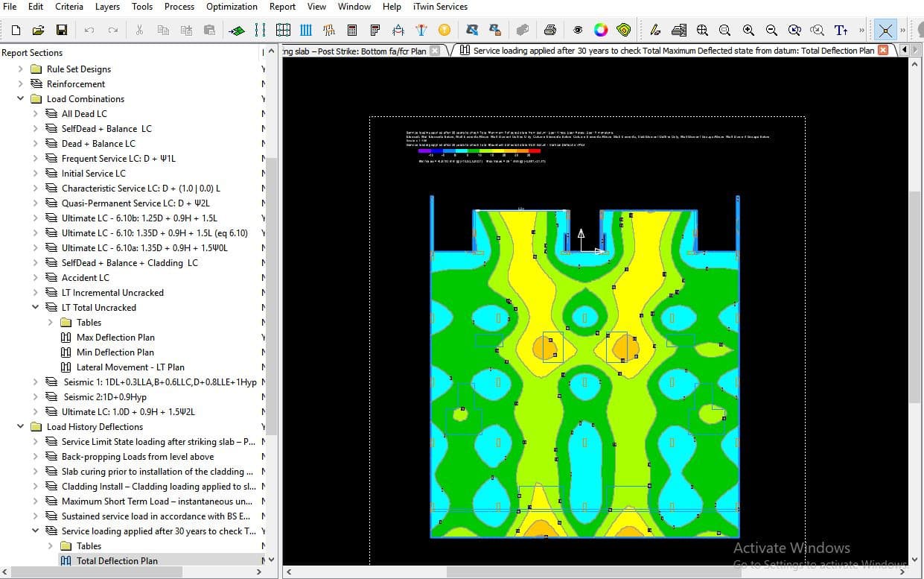Click the grid mesh toolbar icon
Image resolution: width=924 pixels, height=579 pixels.
tap(283, 31)
